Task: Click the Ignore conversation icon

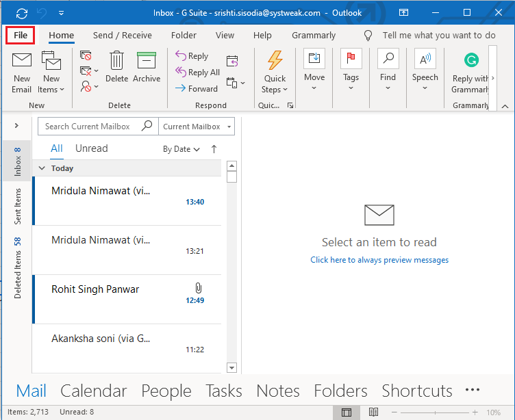Action: 86,55
